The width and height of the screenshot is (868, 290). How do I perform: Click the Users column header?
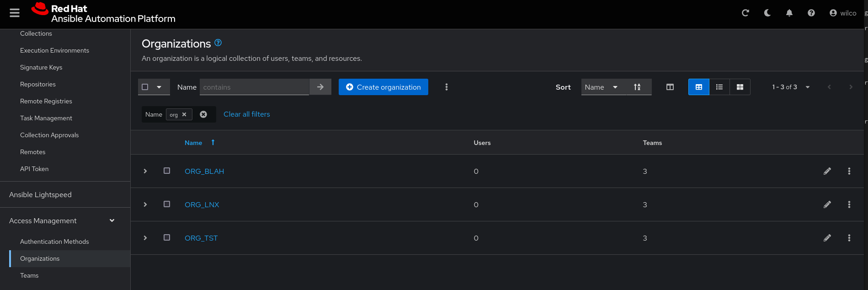click(x=482, y=143)
